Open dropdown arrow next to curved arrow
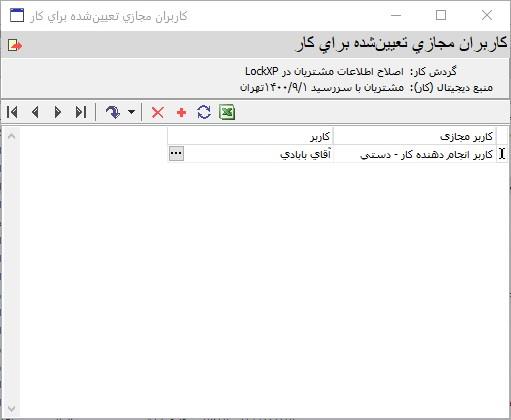Viewport: 511px width, 420px height. [x=132, y=112]
